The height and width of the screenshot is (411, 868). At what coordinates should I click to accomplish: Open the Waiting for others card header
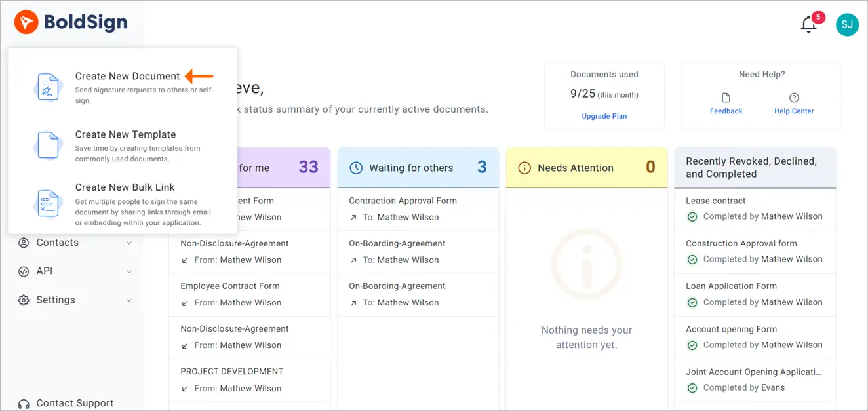[x=418, y=168]
